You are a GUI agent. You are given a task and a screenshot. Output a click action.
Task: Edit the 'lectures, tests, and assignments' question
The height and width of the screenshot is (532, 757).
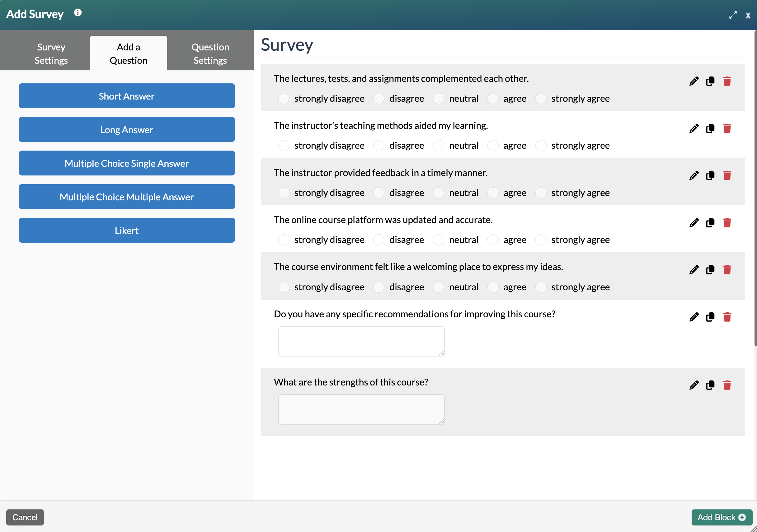694,81
